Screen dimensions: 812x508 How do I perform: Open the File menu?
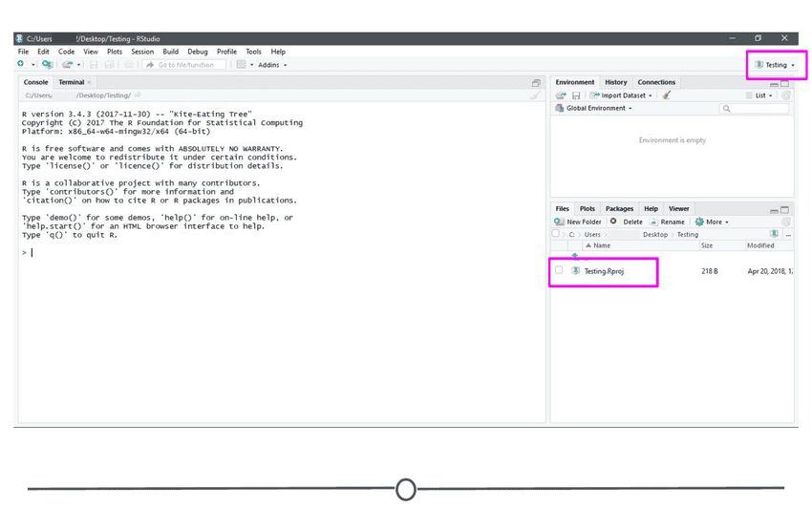23,52
